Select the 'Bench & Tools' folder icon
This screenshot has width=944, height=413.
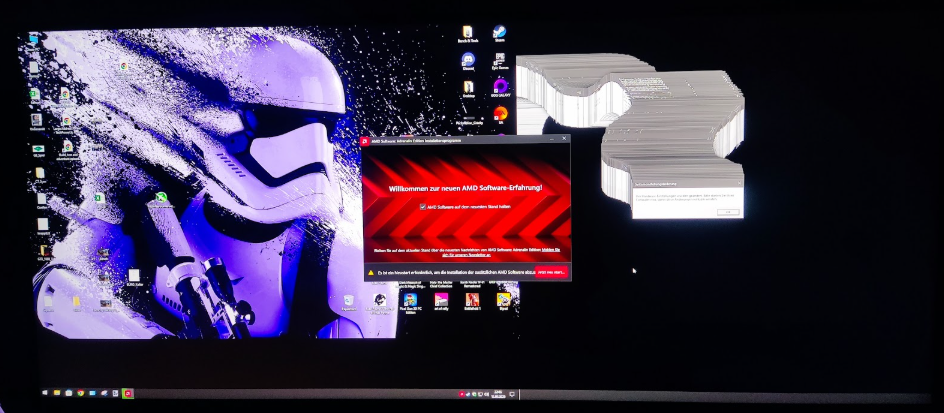[x=467, y=33]
